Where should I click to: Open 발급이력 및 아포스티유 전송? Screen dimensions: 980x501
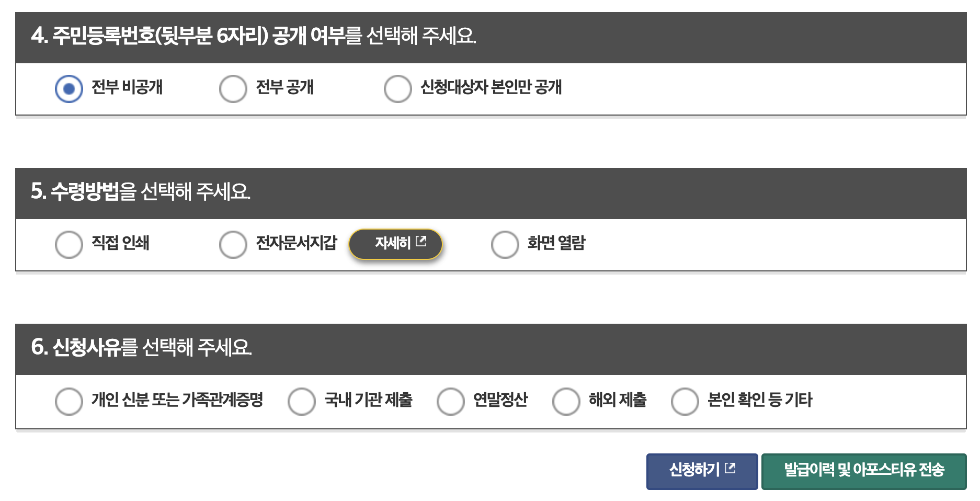click(865, 470)
